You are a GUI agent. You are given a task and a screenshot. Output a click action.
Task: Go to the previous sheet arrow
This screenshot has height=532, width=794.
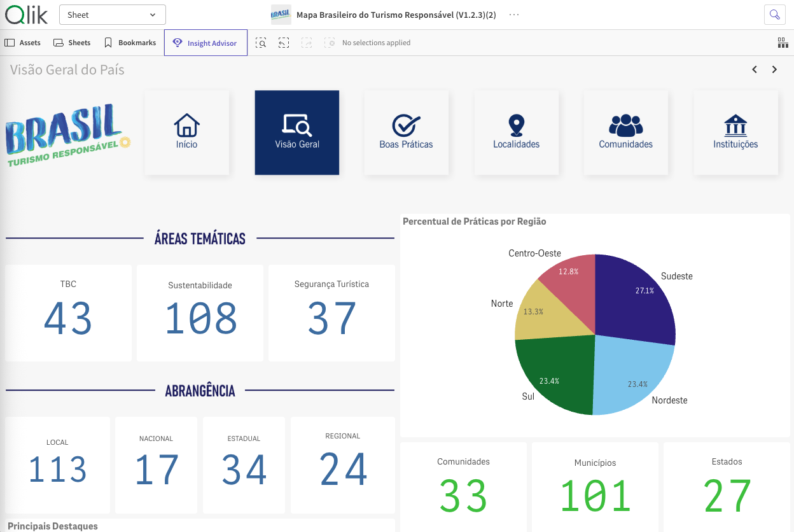755,69
